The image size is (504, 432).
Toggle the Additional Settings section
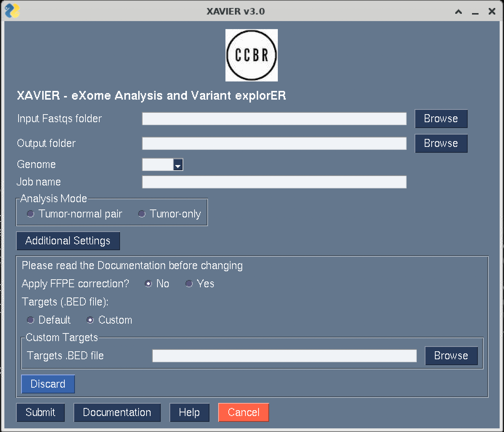click(68, 241)
